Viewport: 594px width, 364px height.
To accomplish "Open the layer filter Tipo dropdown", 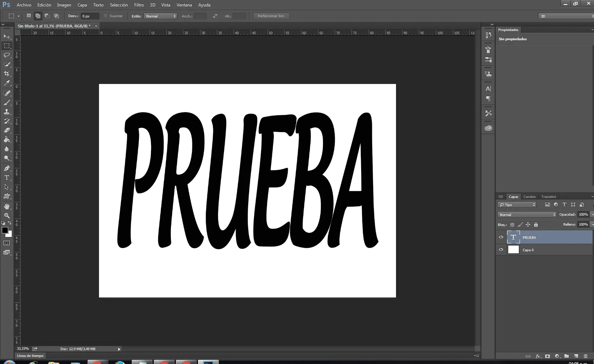I will pos(517,205).
